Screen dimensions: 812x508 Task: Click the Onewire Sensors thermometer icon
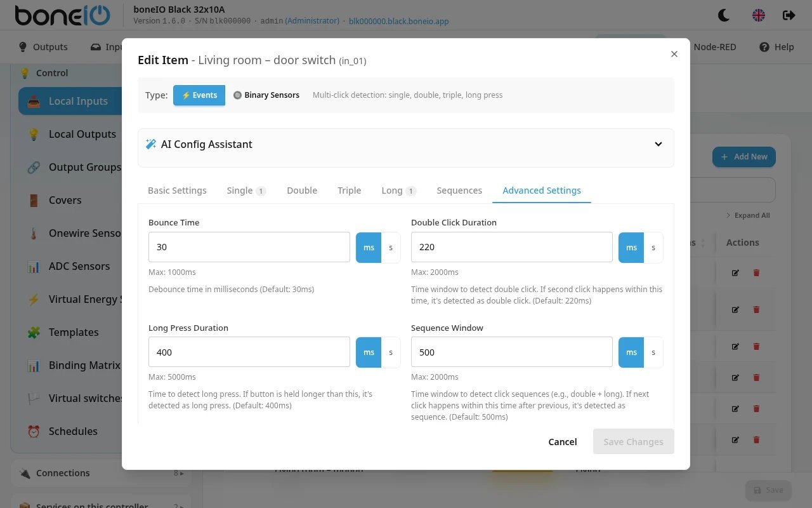pos(34,233)
